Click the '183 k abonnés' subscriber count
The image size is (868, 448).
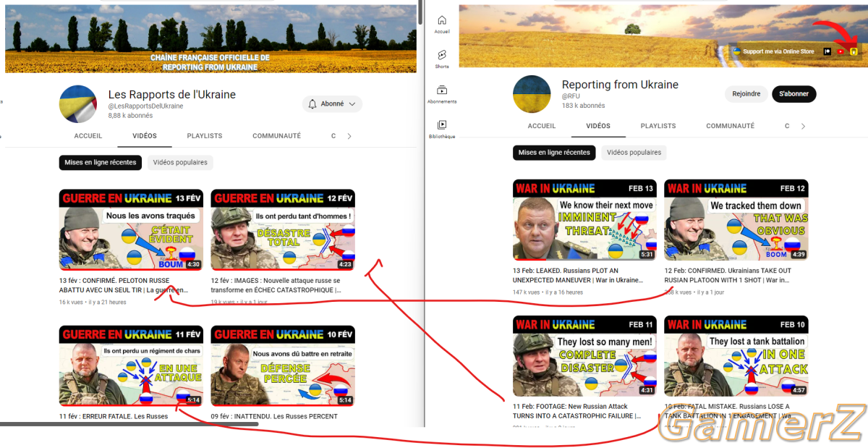[583, 106]
